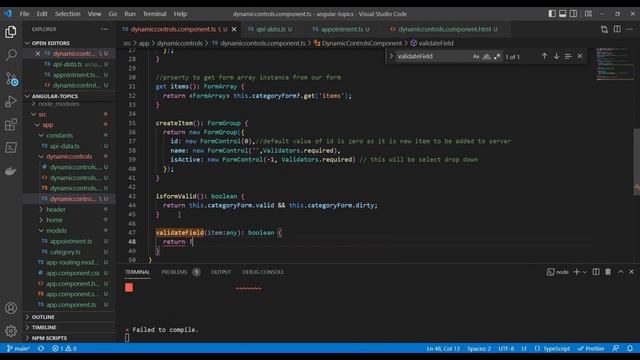Collapse the Open Editors section

tap(51, 43)
